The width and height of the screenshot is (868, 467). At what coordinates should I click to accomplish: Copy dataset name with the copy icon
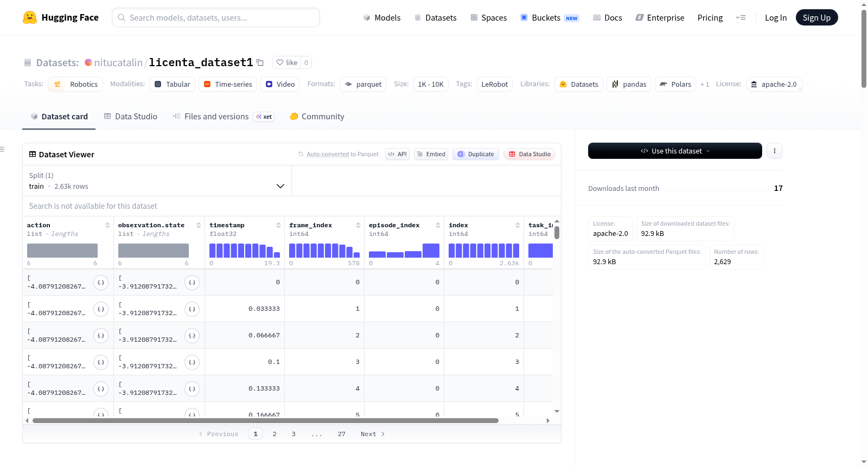click(x=260, y=62)
